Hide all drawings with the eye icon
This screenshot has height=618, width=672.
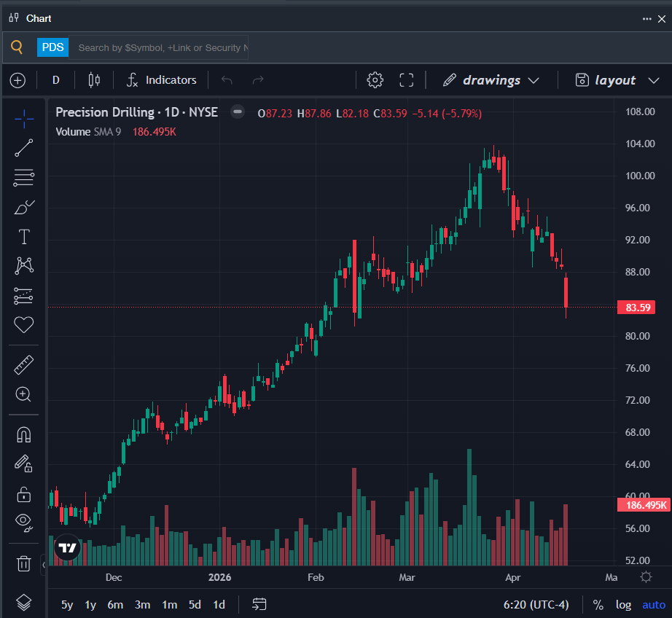coord(23,521)
